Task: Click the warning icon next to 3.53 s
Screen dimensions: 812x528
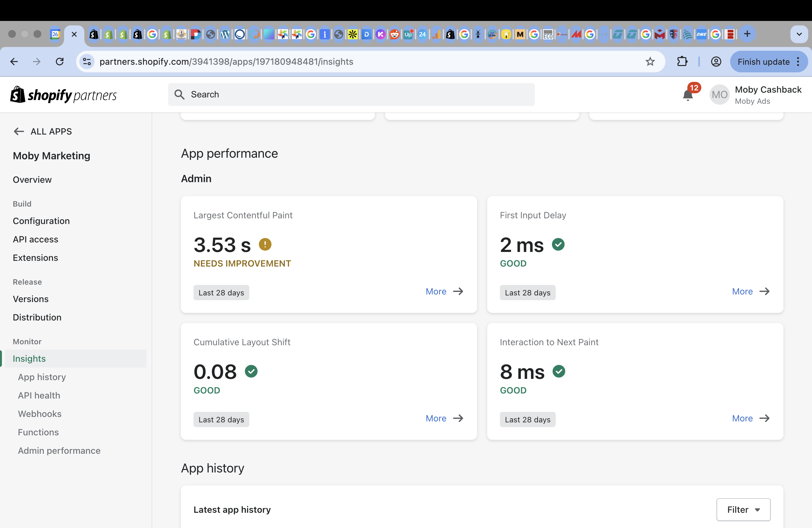Action: point(265,244)
